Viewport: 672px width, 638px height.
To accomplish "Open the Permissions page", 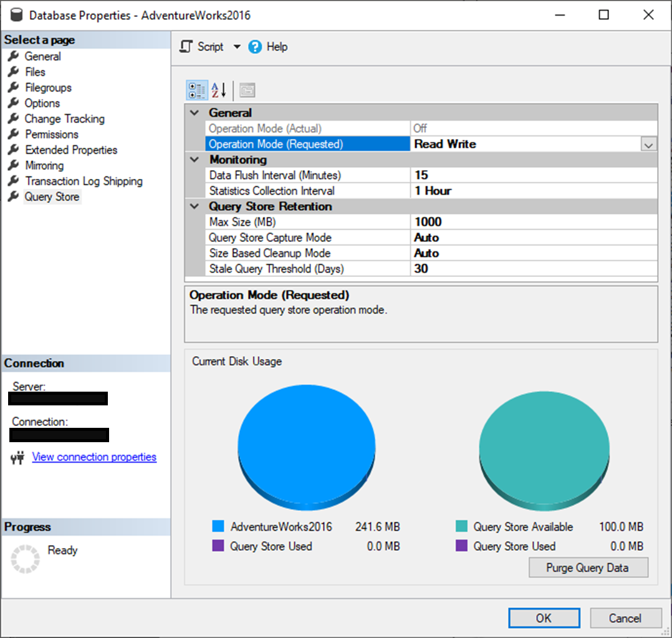I will (x=51, y=134).
